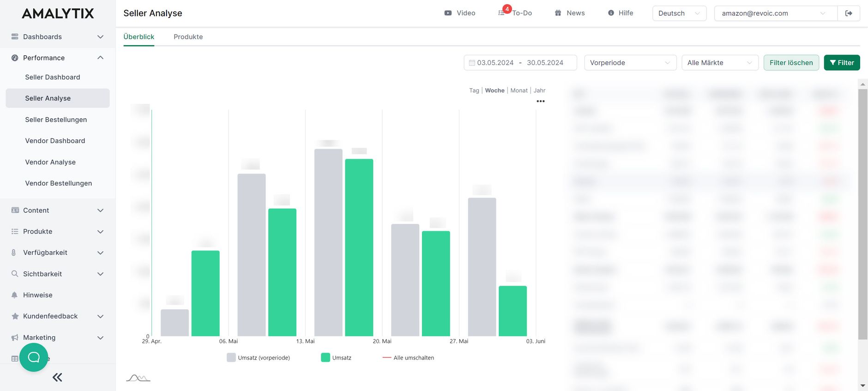Select Seller Analyse menu item
The height and width of the screenshot is (391, 868).
(58, 98)
